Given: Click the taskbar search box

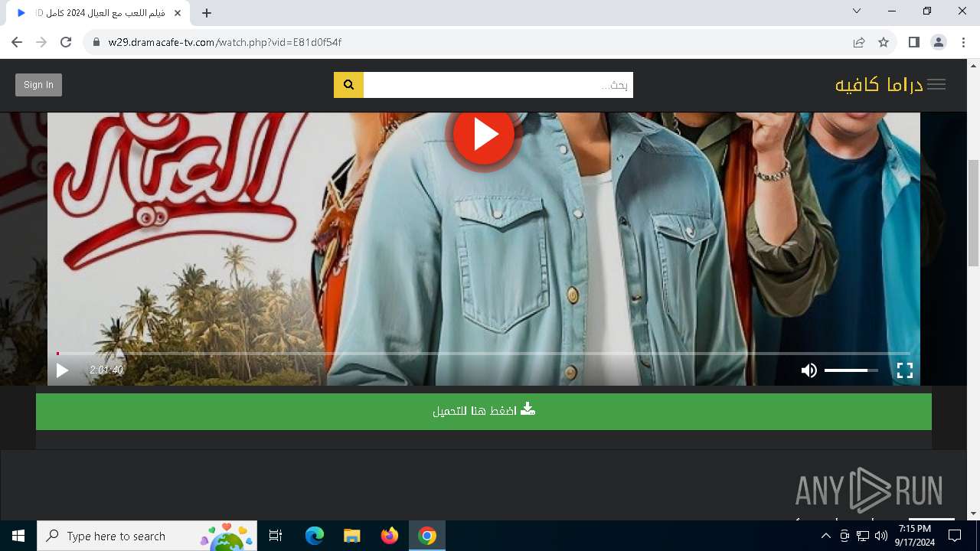Looking at the screenshot, I should [x=147, y=536].
